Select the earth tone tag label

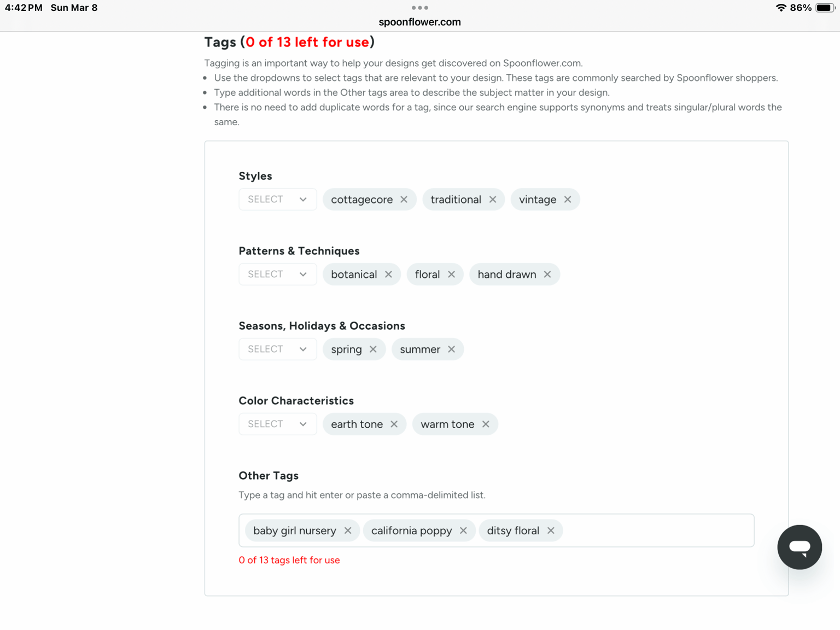pos(357,424)
